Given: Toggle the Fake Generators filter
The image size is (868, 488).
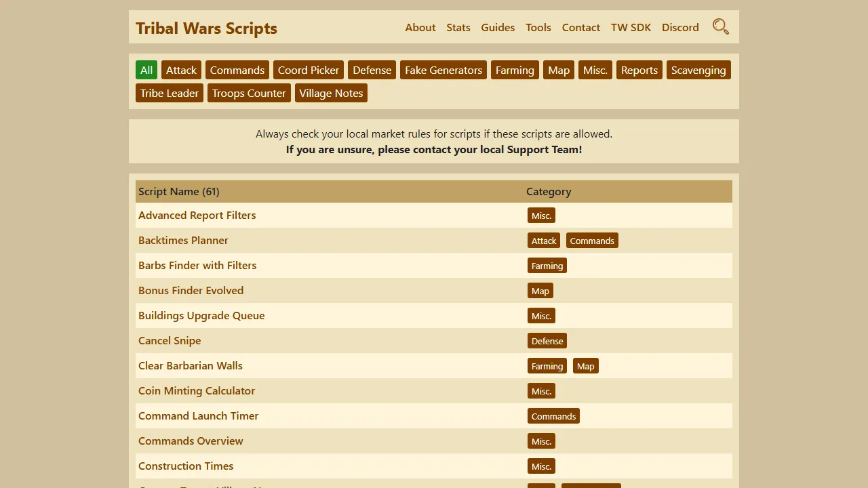Looking at the screenshot, I should tap(443, 70).
